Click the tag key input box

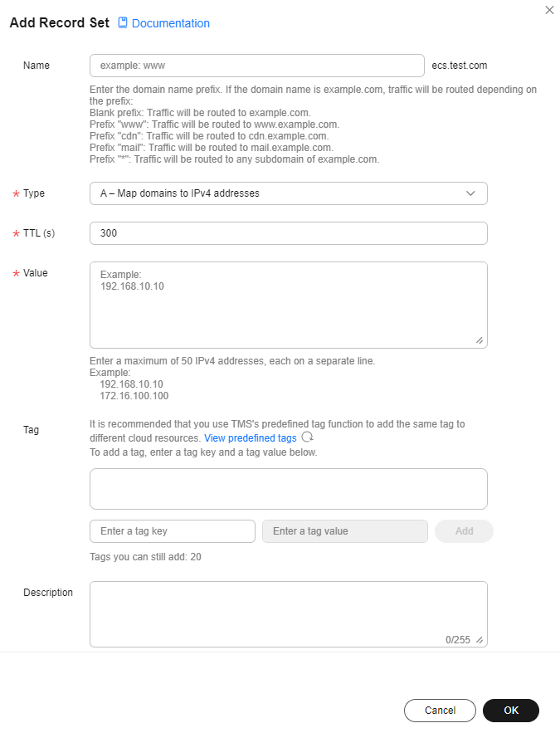pyautogui.click(x=173, y=531)
